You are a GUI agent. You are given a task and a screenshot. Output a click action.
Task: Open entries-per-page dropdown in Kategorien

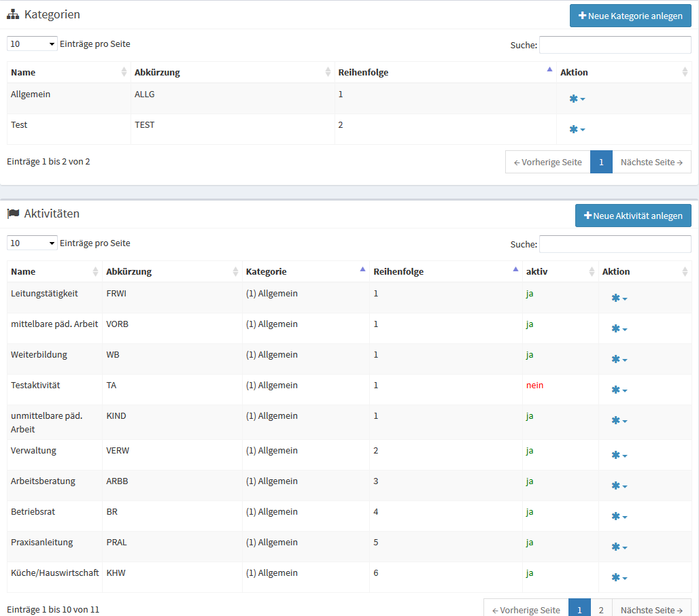32,44
